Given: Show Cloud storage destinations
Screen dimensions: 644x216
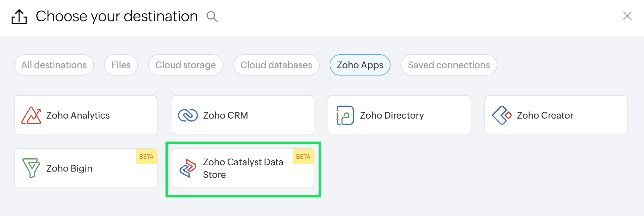Looking at the screenshot, I should (185, 65).
